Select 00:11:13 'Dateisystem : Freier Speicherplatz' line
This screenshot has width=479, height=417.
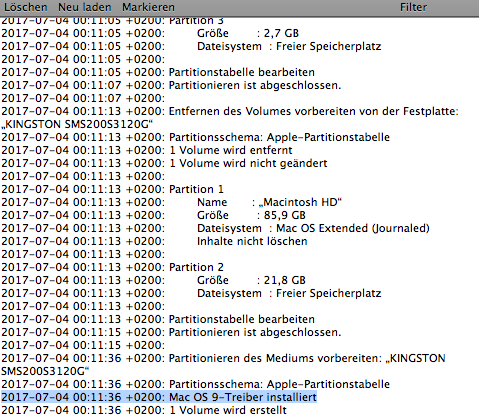pyautogui.click(x=191, y=293)
